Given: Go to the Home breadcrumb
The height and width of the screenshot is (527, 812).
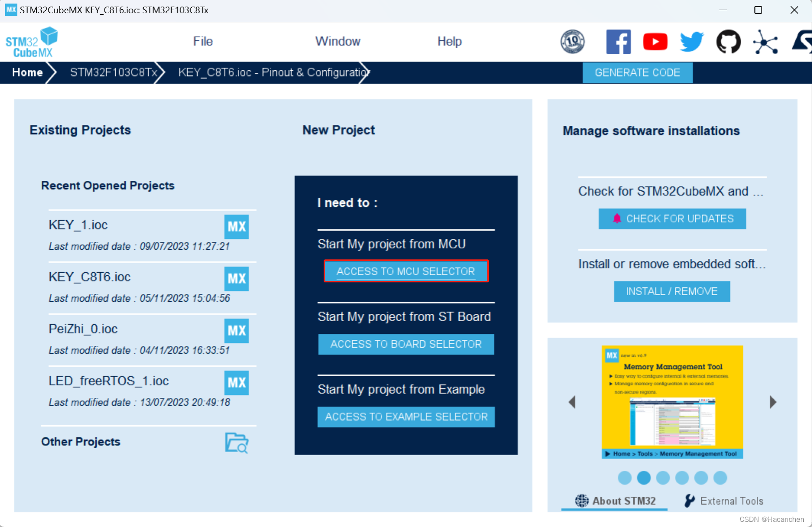Looking at the screenshot, I should 28,72.
